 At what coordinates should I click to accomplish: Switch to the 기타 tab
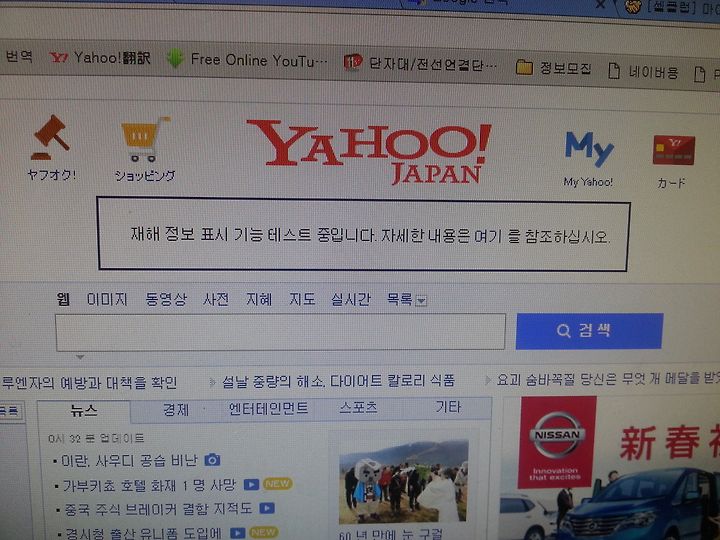point(448,407)
